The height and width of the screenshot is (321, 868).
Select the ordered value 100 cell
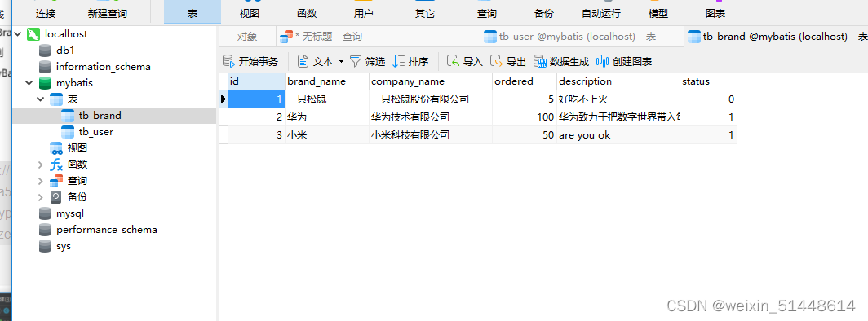pos(525,117)
